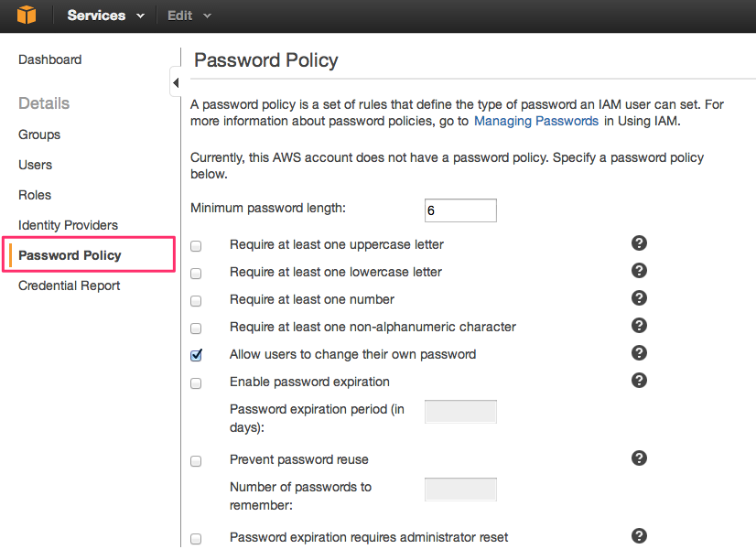Collapse the left navigation panel
756x560 pixels.
176,81
